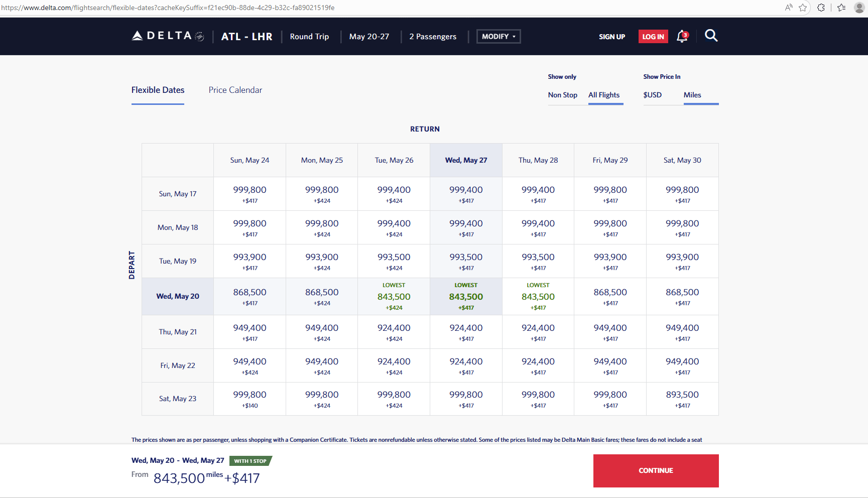Select fare May 23 to May 24, +$140
Screen dimensions: 868x498
tap(250, 399)
